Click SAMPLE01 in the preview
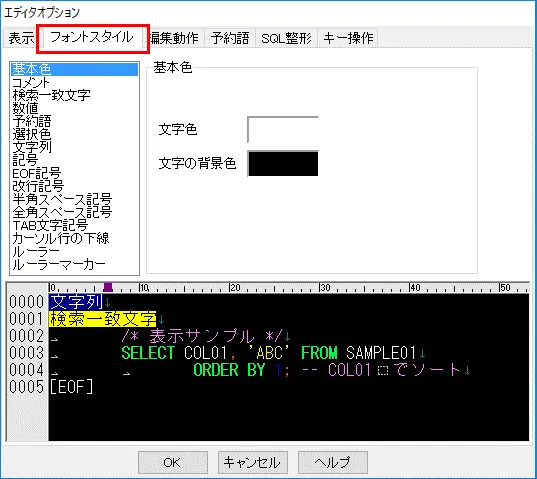 [381, 353]
